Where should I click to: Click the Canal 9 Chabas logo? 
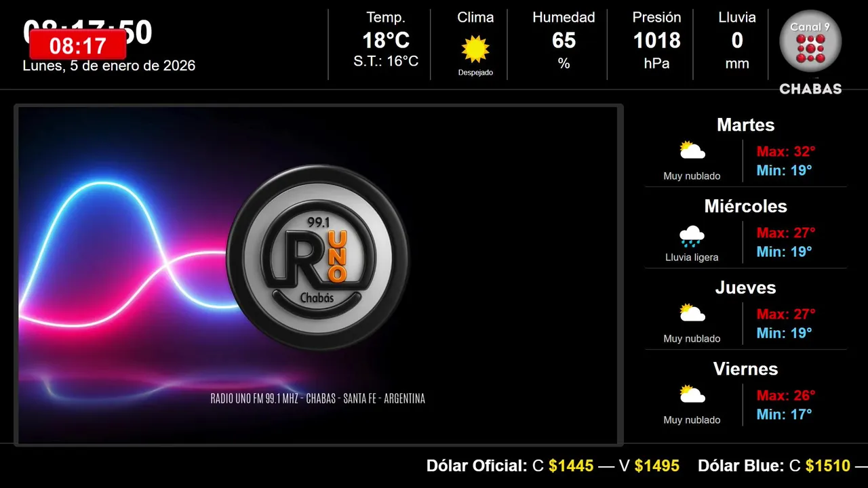click(810, 53)
